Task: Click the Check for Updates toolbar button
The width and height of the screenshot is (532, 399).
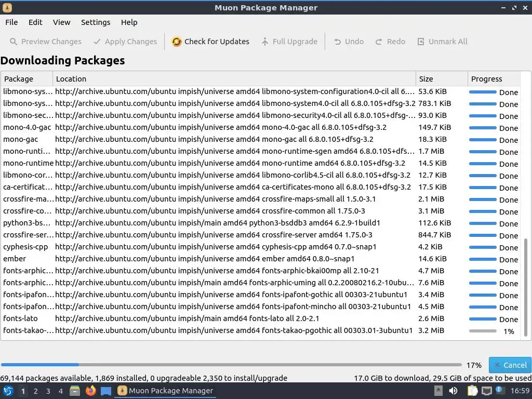Action: pos(210,42)
